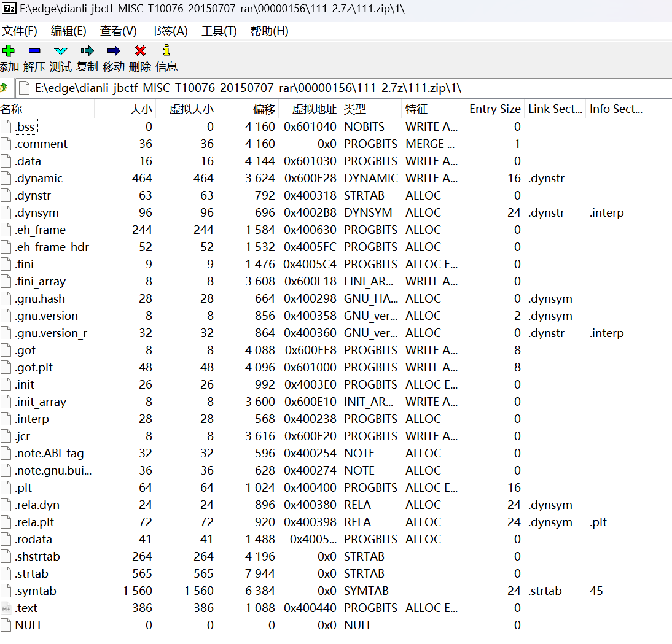The width and height of the screenshot is (672, 644).
Task: Click the file icon of .interp
Action: [6, 419]
